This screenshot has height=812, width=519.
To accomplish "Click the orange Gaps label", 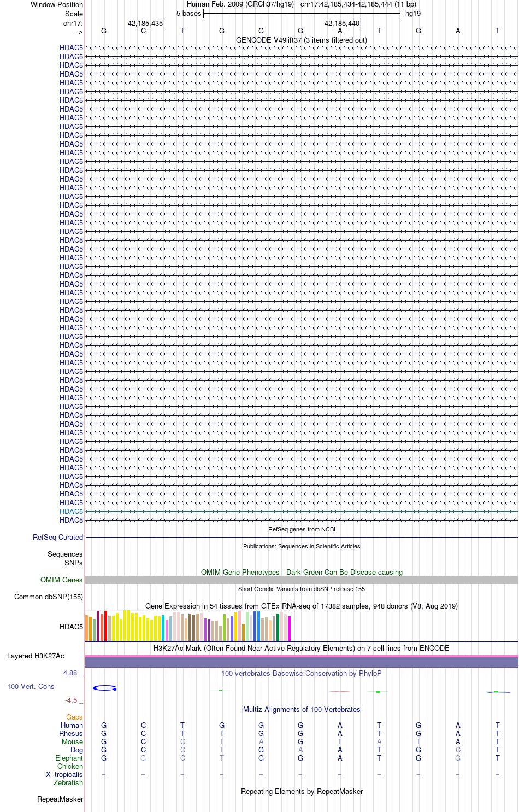I will [x=74, y=717].
